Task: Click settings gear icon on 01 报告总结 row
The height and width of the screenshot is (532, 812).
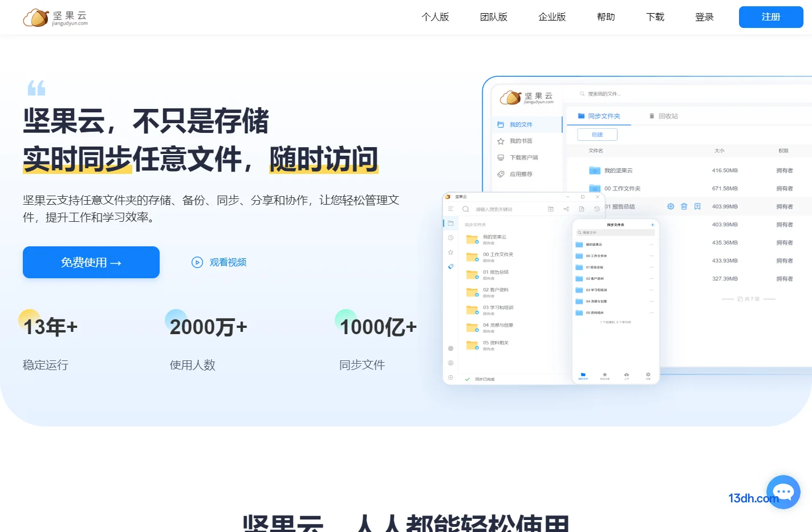Action: [x=671, y=206]
